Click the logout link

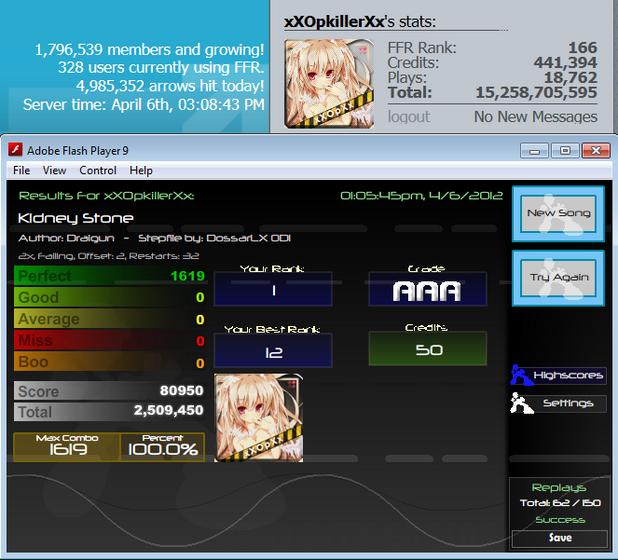[x=409, y=117]
